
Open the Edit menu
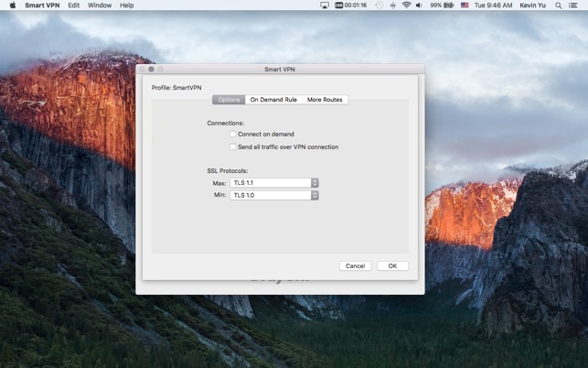pos(73,5)
